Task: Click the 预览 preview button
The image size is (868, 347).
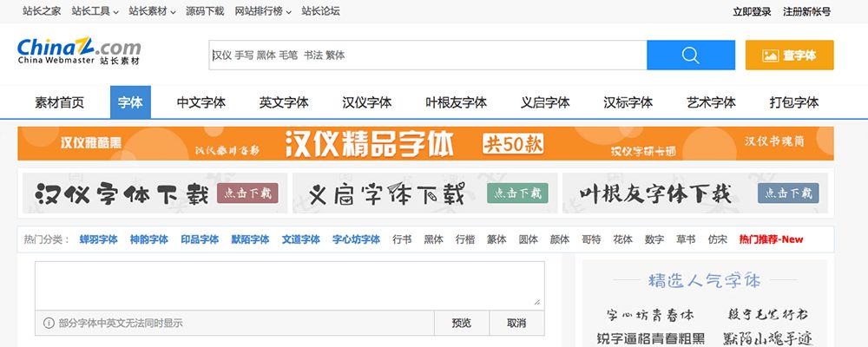Action: tap(462, 323)
